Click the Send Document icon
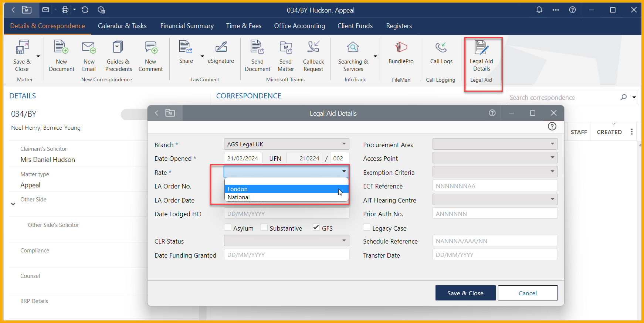The image size is (644, 323). click(257, 56)
